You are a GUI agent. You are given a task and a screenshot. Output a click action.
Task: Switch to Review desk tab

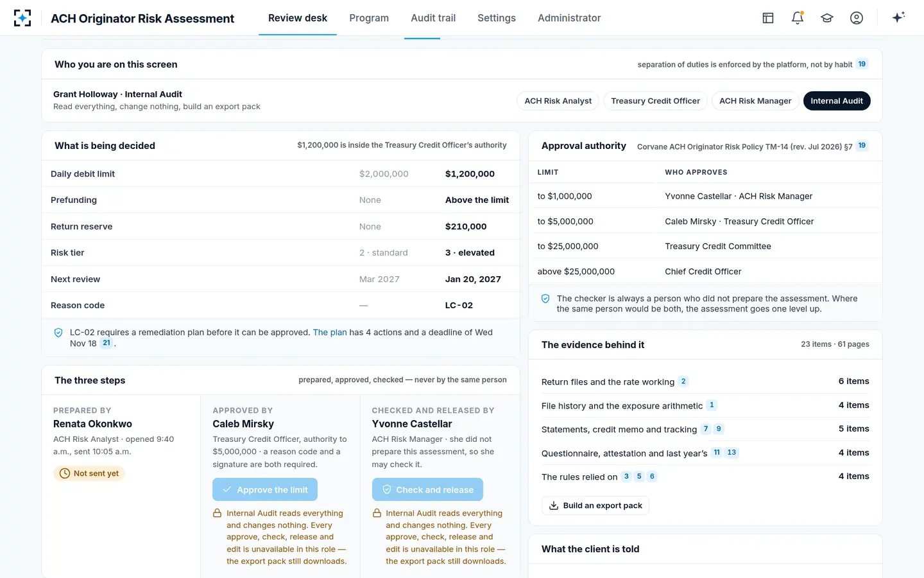coord(298,18)
